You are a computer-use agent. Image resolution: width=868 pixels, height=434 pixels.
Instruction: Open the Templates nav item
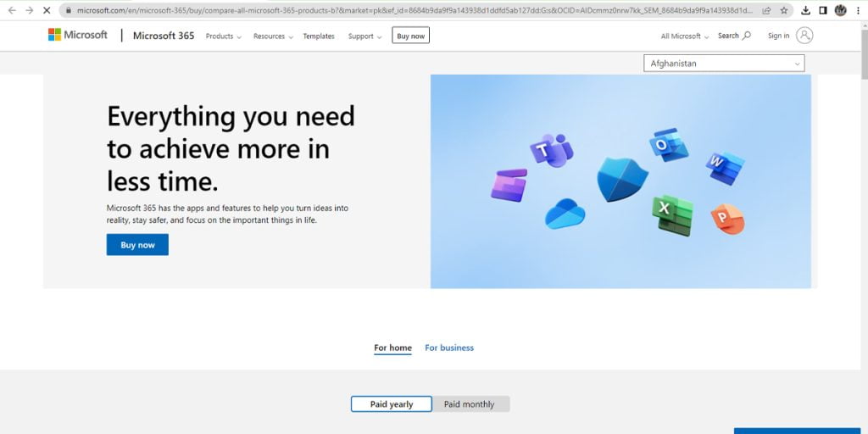[319, 36]
